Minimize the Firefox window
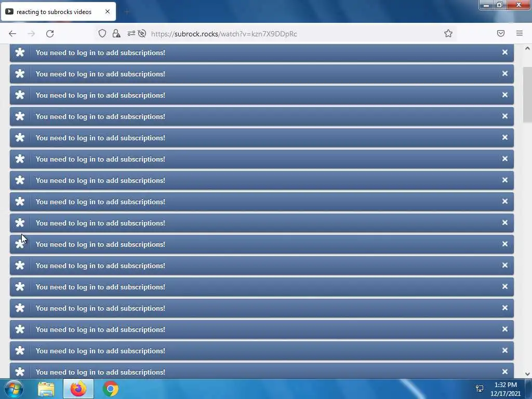The image size is (532, 399). [x=486, y=5]
